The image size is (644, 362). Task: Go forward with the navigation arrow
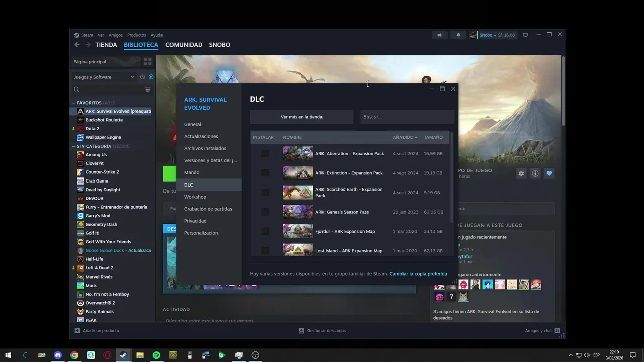[88, 45]
